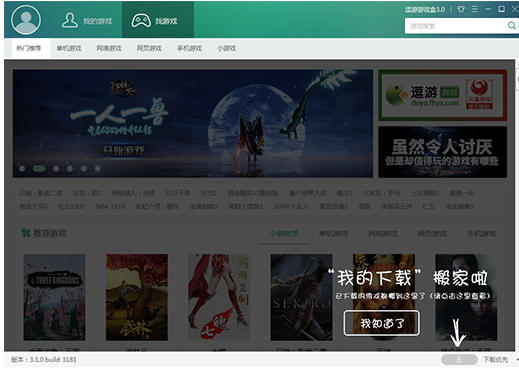Select the top 手机游戏 sub-tab

(x=189, y=48)
